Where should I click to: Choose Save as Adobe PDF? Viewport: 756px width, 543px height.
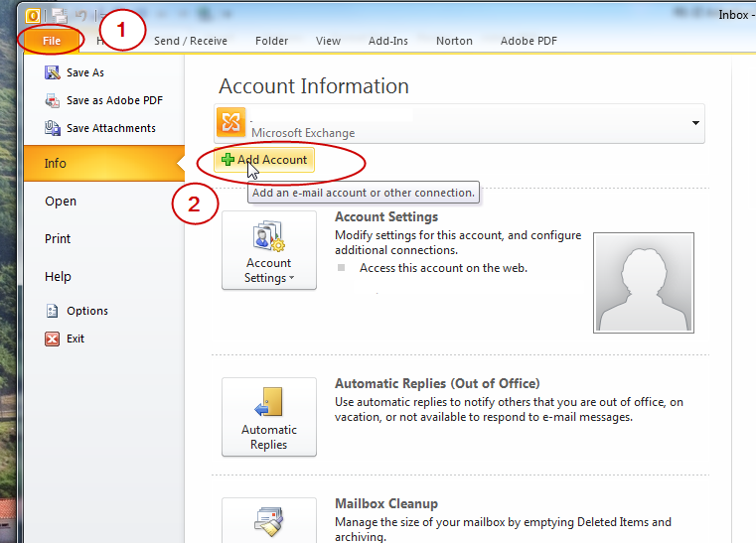(x=115, y=100)
